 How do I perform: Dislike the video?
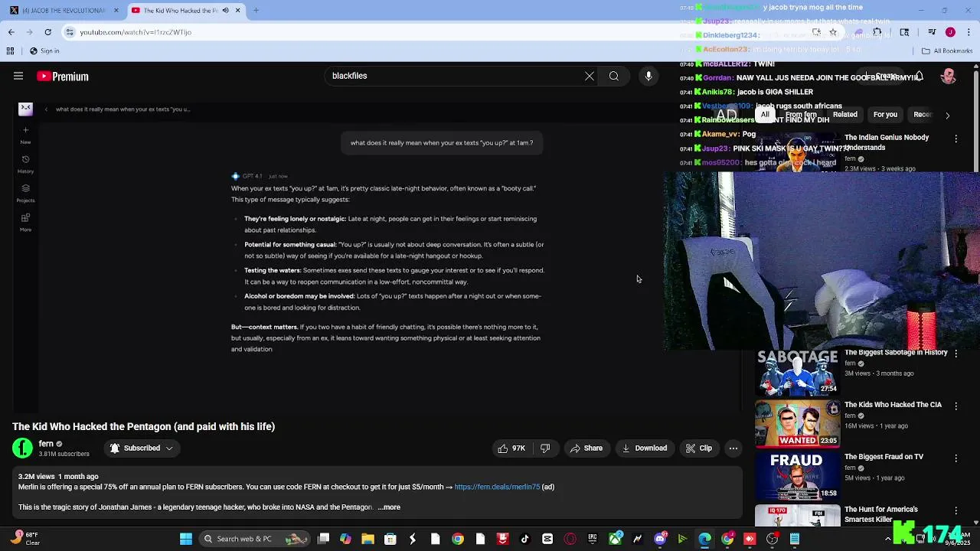(545, 448)
